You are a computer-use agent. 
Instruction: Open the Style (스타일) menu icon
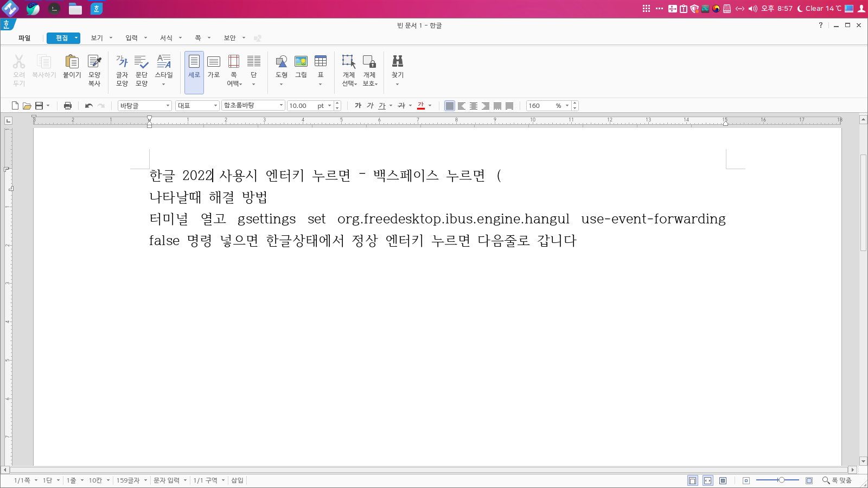point(164,61)
